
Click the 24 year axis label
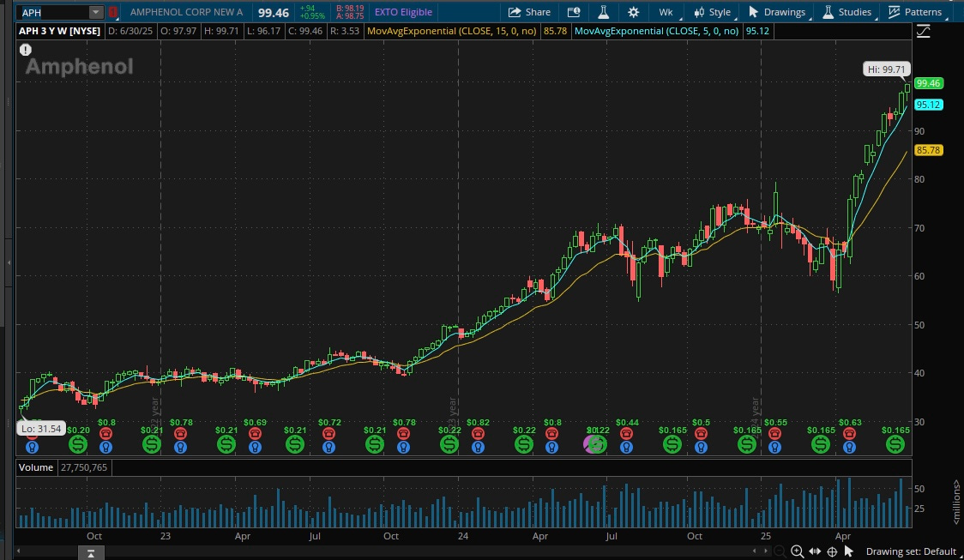463,536
